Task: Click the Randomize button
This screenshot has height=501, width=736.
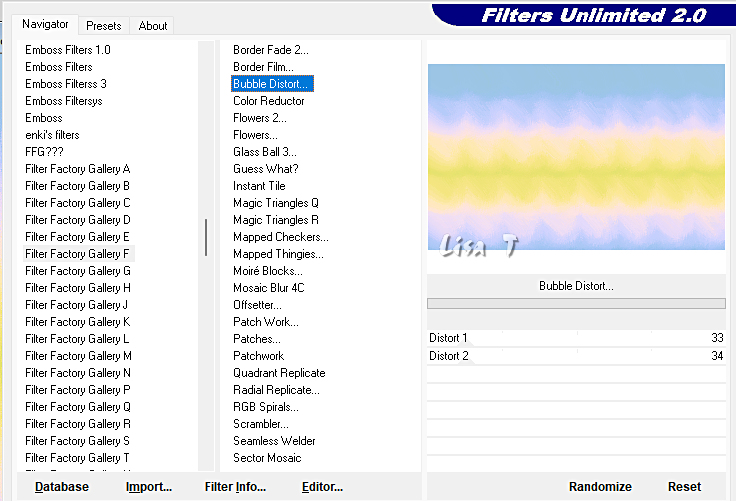Action: [600, 486]
